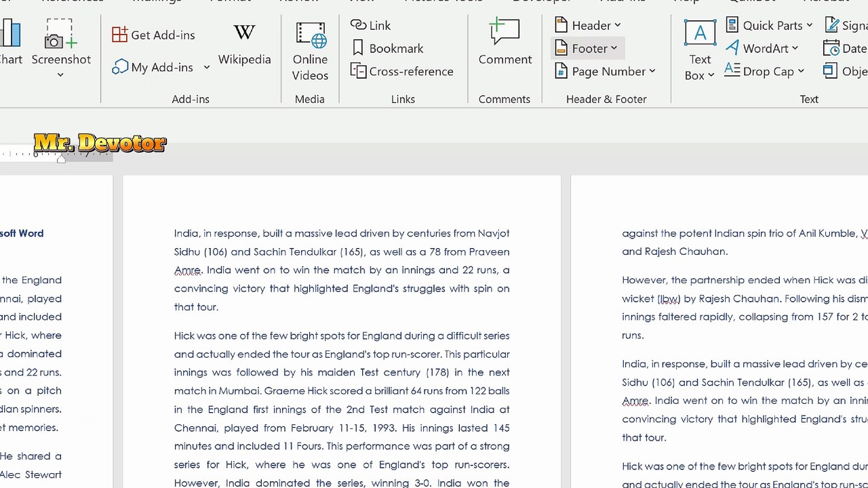
Task: Expand the My Add-ins dropdown arrow
Action: (x=206, y=67)
